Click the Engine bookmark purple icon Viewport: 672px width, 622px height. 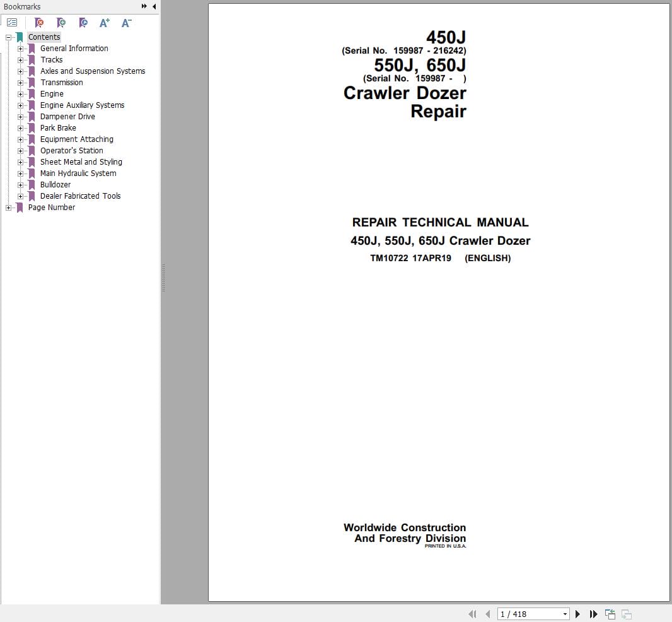[32, 94]
